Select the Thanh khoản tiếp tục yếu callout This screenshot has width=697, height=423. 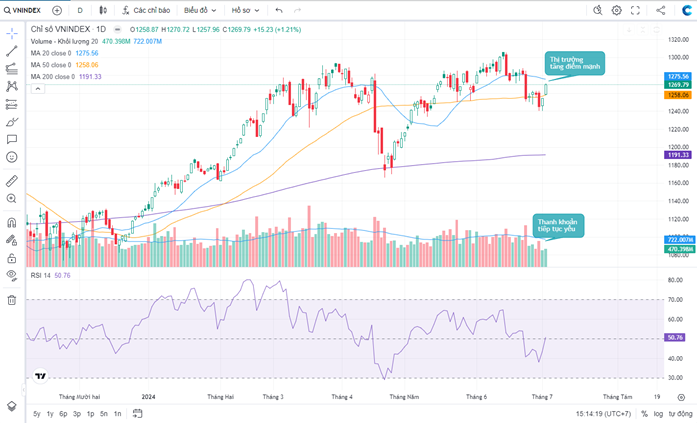tap(557, 225)
